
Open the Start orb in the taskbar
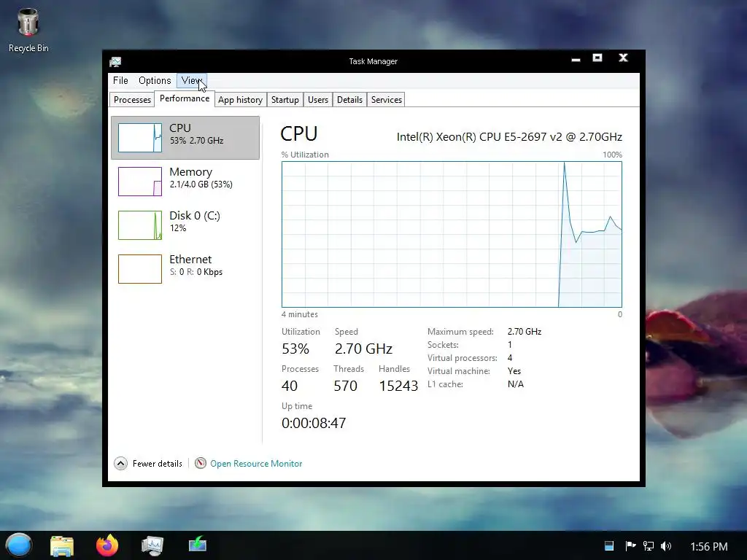click(18, 545)
